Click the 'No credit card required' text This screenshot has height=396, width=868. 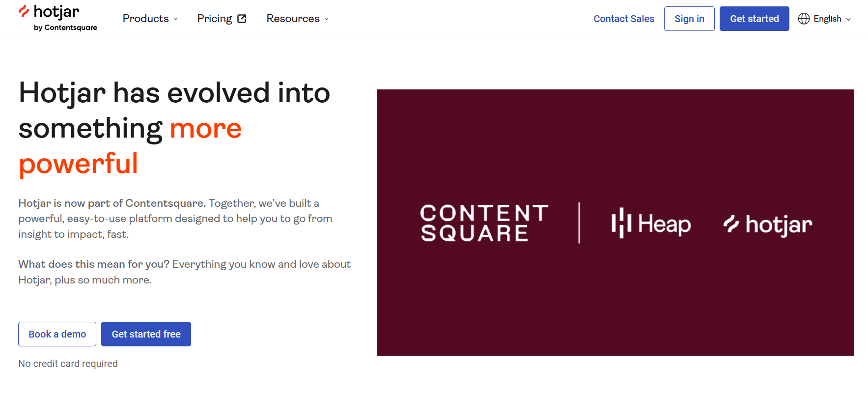coord(68,364)
